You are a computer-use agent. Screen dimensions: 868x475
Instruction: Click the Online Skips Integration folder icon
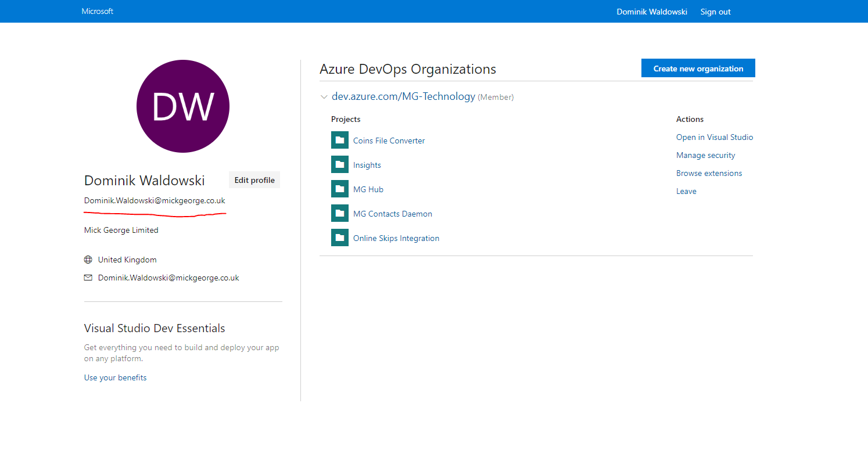point(340,237)
